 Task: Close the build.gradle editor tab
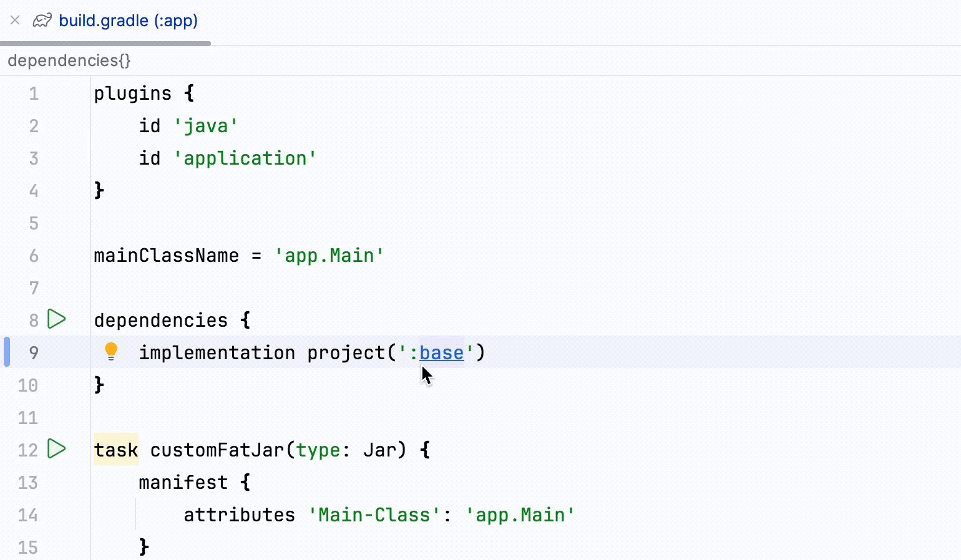(x=14, y=19)
